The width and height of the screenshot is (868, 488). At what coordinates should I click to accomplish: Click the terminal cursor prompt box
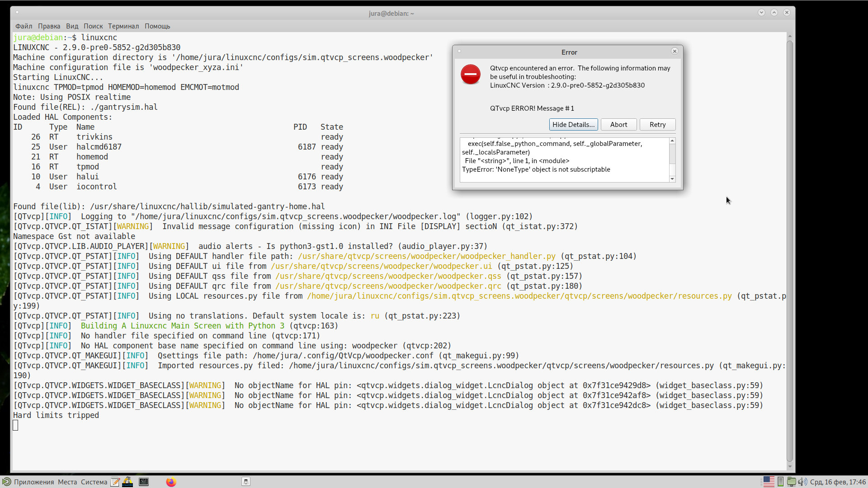[x=15, y=425]
